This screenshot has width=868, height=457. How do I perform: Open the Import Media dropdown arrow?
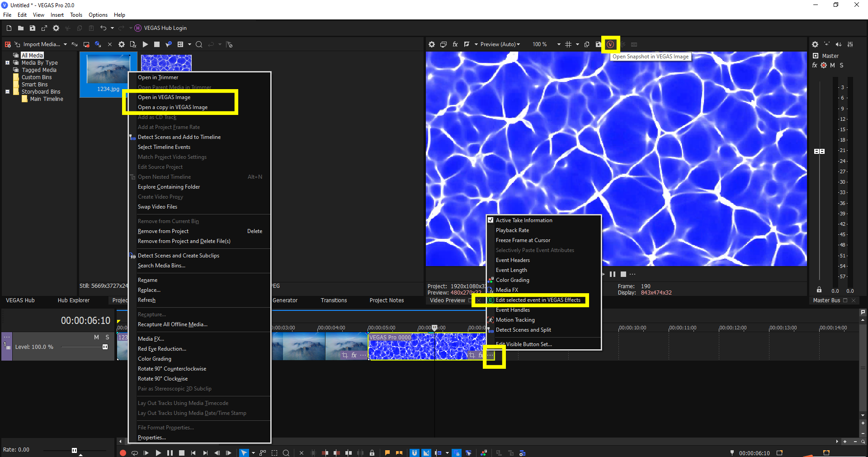(65, 44)
